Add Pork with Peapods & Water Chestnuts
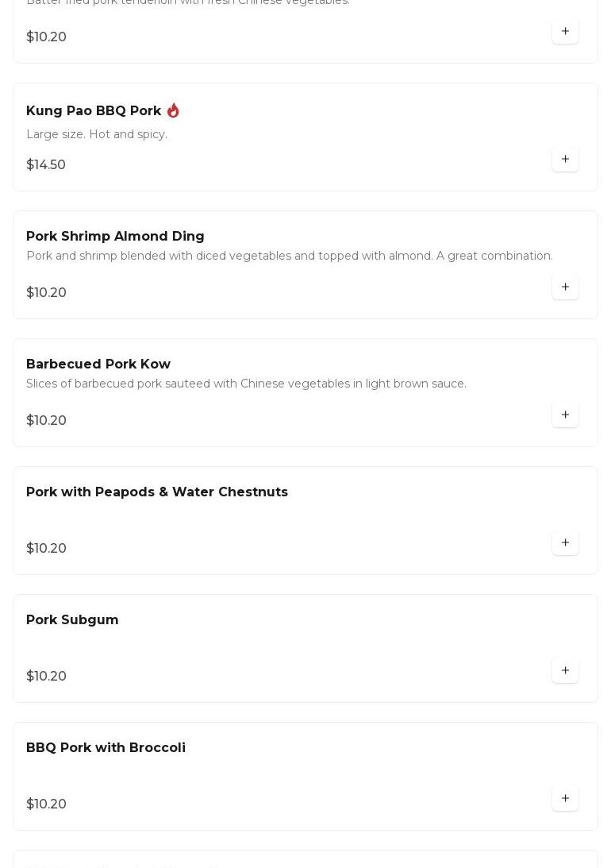 pos(565,542)
